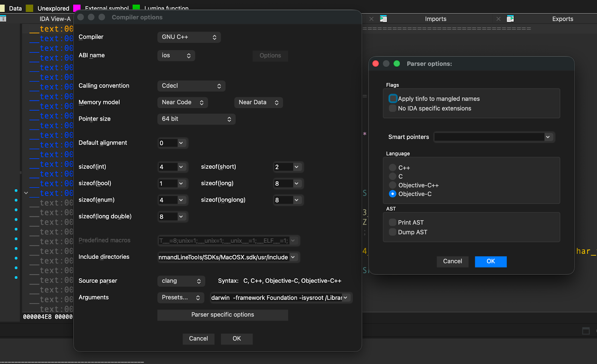Image resolution: width=597 pixels, height=364 pixels.
Task: Close the Imports tab with its X
Action: (498, 19)
